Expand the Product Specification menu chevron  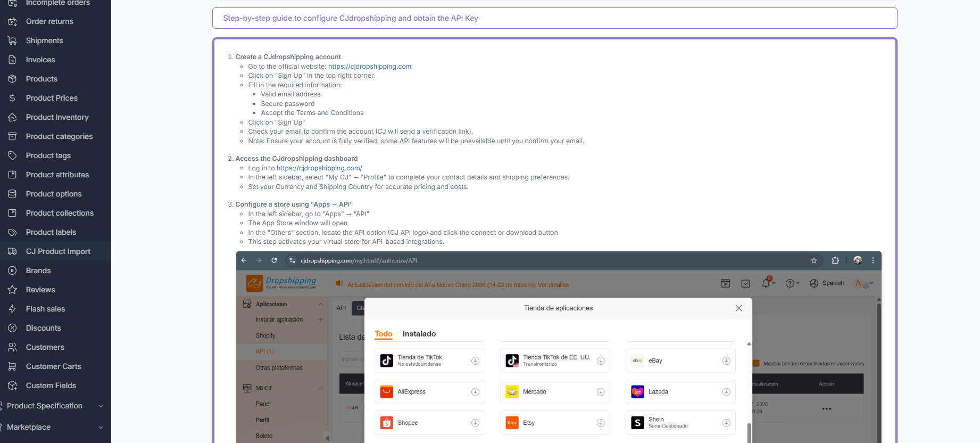[x=101, y=406]
